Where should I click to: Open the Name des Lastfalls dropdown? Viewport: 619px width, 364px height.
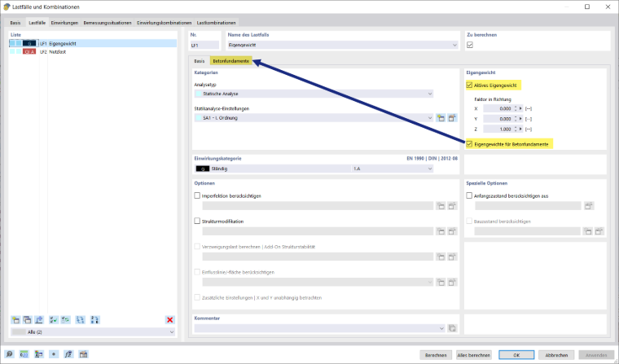coord(454,45)
